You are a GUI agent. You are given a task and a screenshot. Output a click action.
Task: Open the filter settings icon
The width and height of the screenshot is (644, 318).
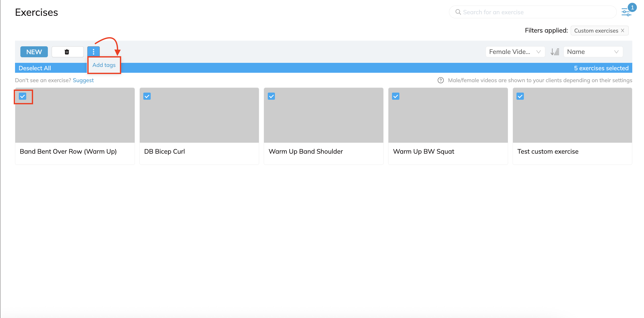626,12
